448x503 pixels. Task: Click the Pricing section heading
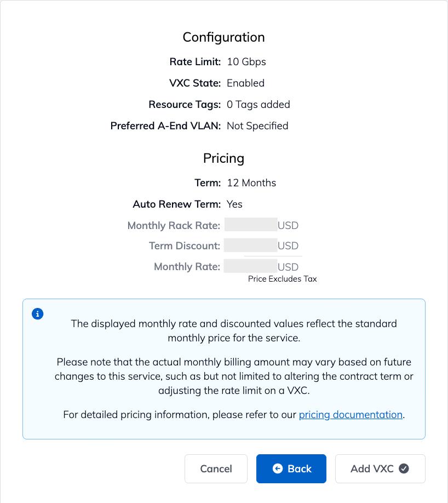coord(224,158)
